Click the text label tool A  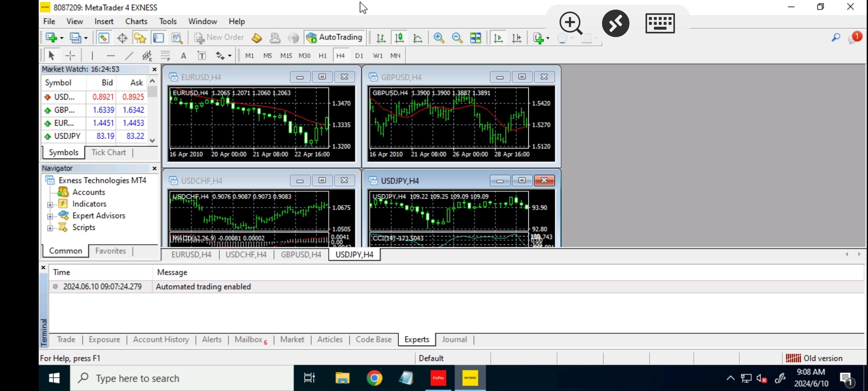click(x=183, y=56)
